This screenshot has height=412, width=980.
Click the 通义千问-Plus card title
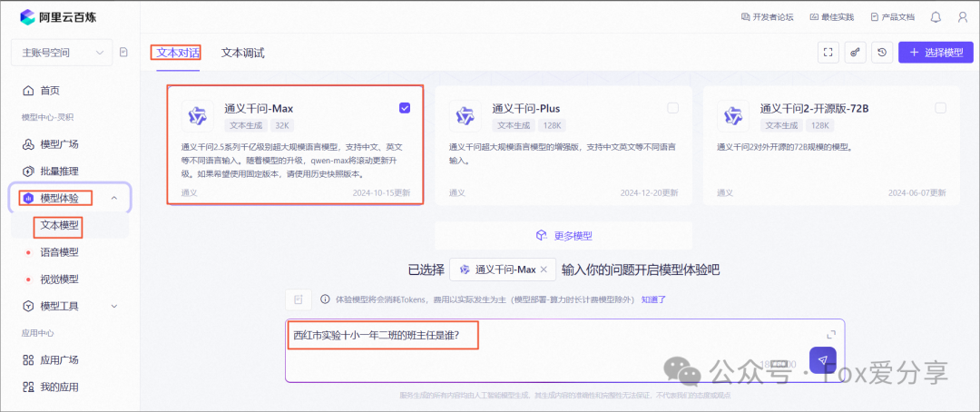click(526, 108)
